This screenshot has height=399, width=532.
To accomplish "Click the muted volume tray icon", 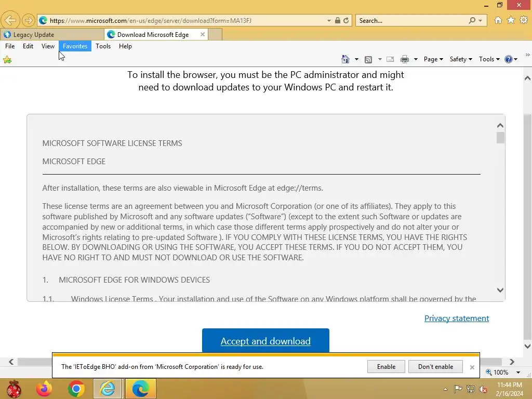I will coord(483,389).
